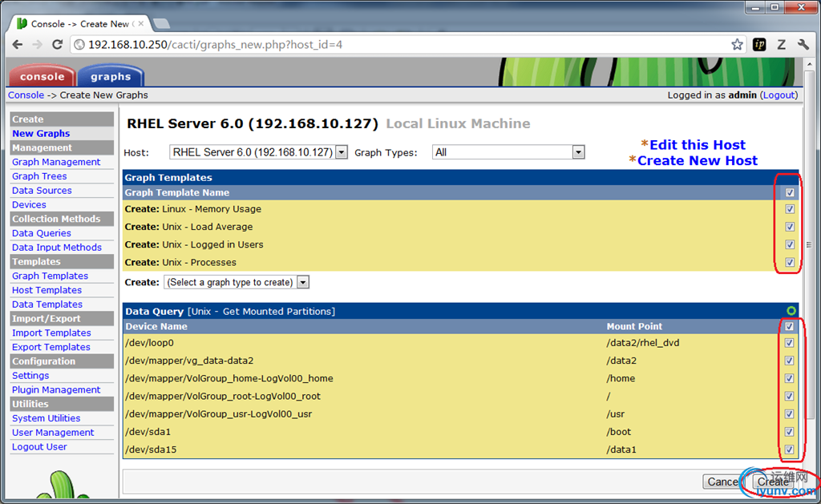The width and height of the screenshot is (821, 504).
Task: Click Console breadcrumb link
Action: (26, 95)
